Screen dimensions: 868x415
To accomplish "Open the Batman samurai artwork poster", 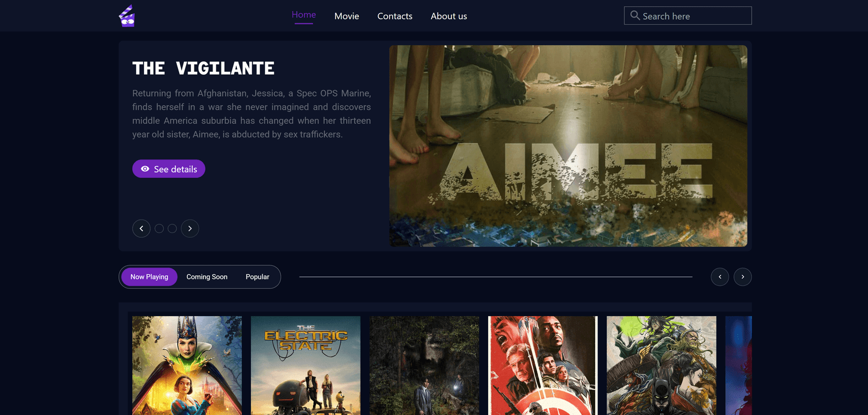I will (662, 365).
